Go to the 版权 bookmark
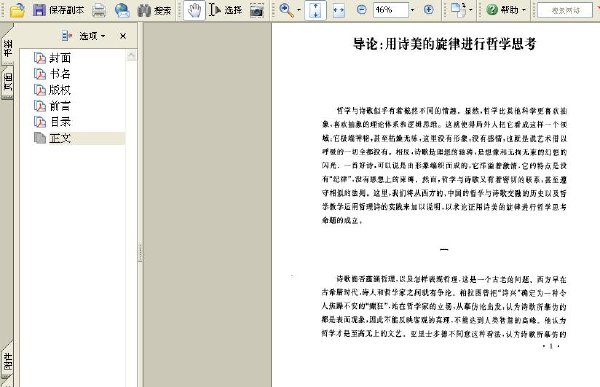Viewport: 600px width, 387px height. 60,90
